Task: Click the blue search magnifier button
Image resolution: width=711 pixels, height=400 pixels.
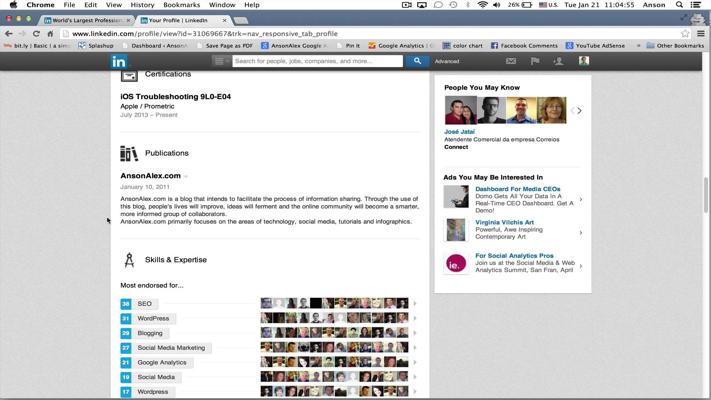Action: (x=417, y=61)
